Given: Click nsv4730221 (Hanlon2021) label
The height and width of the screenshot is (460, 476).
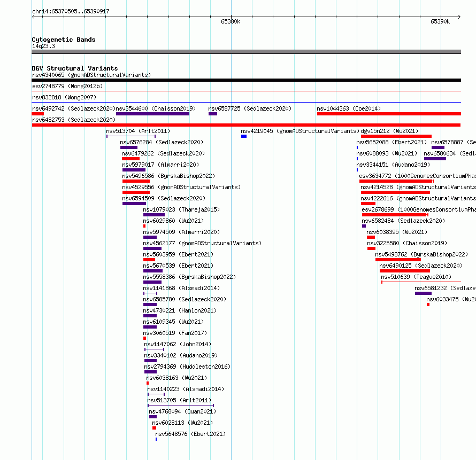Looking at the screenshot, I should pos(180,310).
